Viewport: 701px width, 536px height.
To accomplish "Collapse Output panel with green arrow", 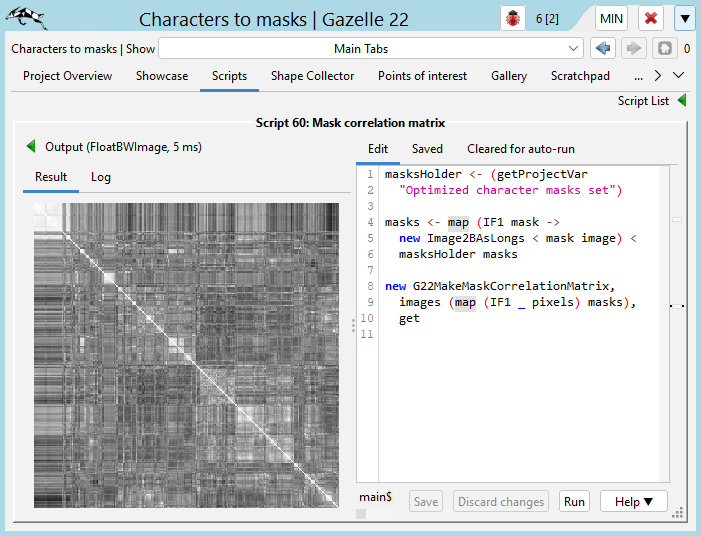I will [x=31, y=147].
